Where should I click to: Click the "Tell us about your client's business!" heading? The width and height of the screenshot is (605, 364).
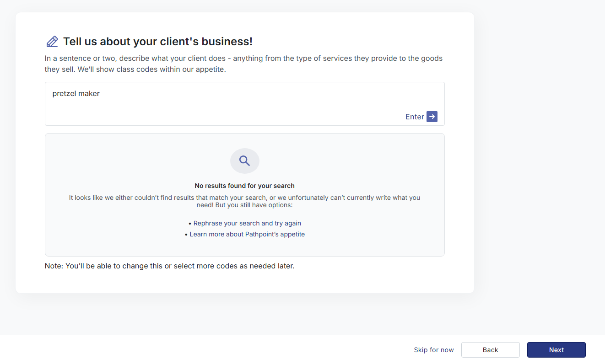click(157, 42)
